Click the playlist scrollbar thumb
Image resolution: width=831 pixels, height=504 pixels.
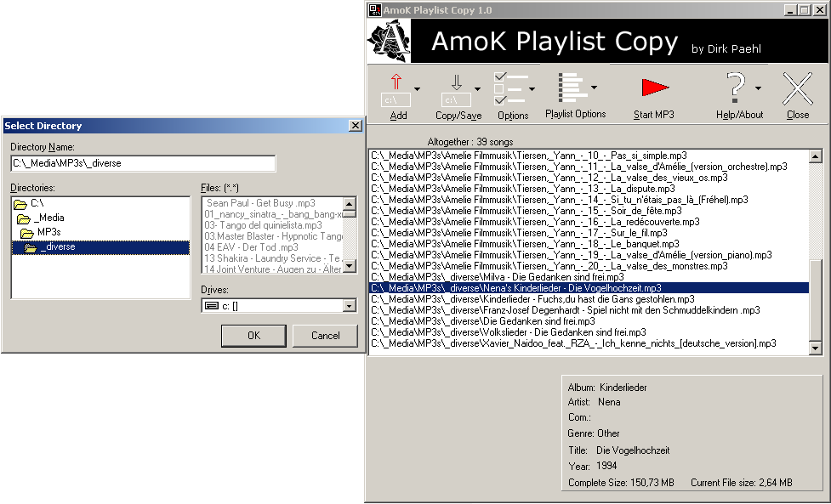[x=815, y=301]
